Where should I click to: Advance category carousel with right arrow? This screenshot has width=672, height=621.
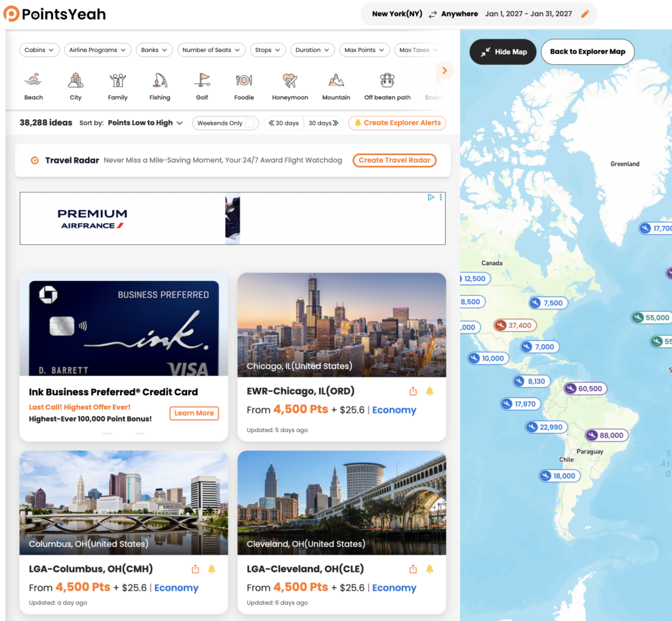(x=444, y=70)
